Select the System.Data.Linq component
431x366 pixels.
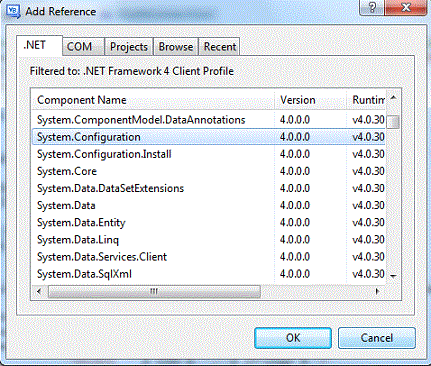pos(209,240)
